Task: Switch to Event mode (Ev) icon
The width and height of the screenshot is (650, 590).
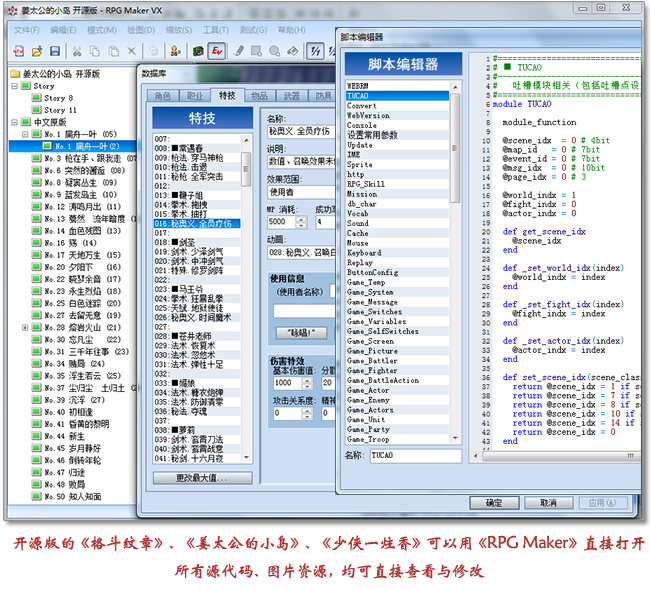Action: point(217,51)
